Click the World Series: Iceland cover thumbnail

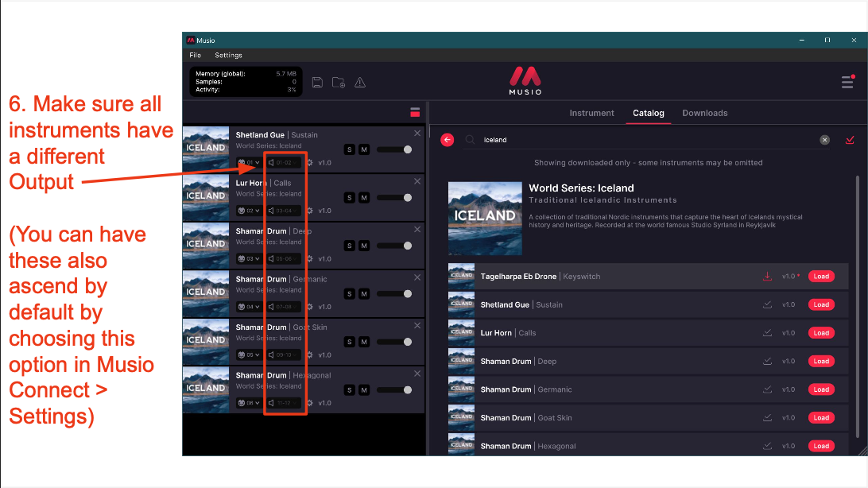click(x=485, y=219)
